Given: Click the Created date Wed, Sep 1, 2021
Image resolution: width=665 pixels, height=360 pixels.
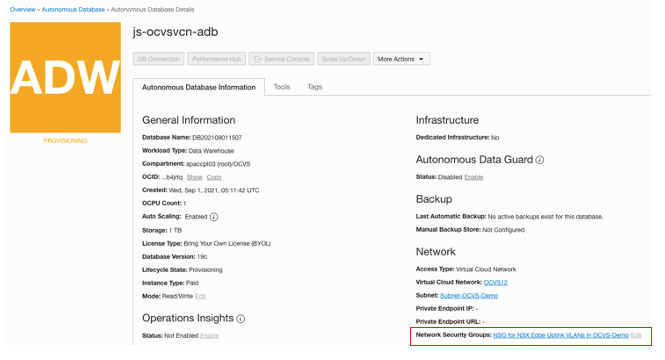Looking at the screenshot, I should (x=214, y=190).
